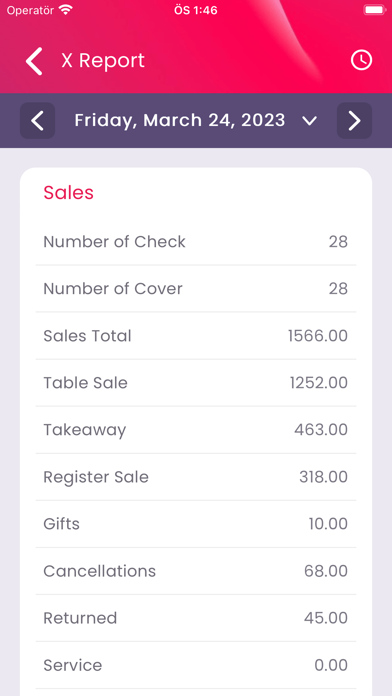This screenshot has width=392, height=696.
Task: Select the Friday, March 24, 2023 date
Action: tap(180, 120)
